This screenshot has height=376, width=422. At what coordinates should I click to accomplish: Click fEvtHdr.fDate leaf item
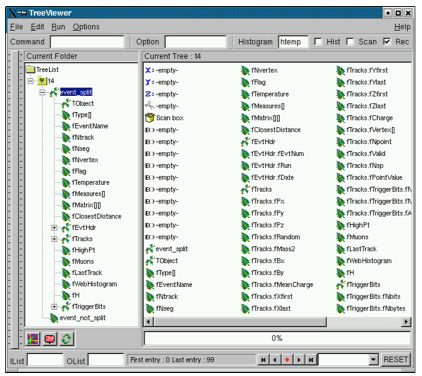(x=267, y=178)
